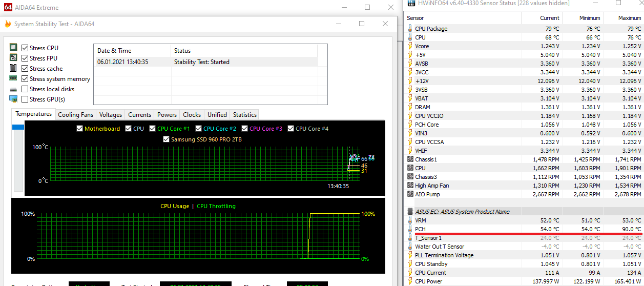The image size is (644, 286).
Task: Enable the Stress GPU(s) checkbox
Action: [x=25, y=99]
